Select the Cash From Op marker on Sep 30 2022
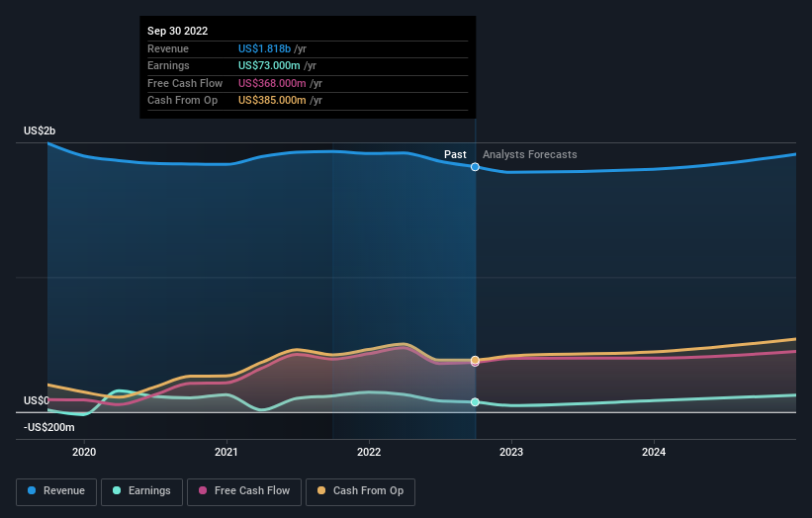This screenshot has width=812, height=518. coord(475,360)
